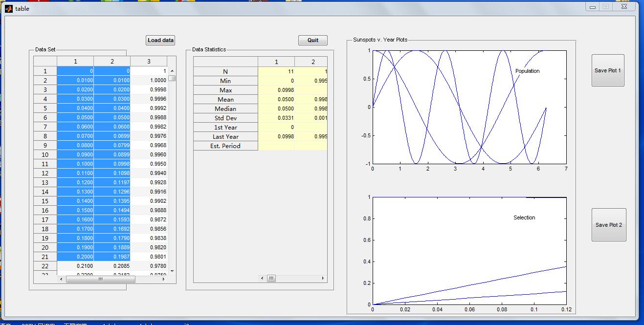Select column header 2 in Data Set table

point(112,61)
